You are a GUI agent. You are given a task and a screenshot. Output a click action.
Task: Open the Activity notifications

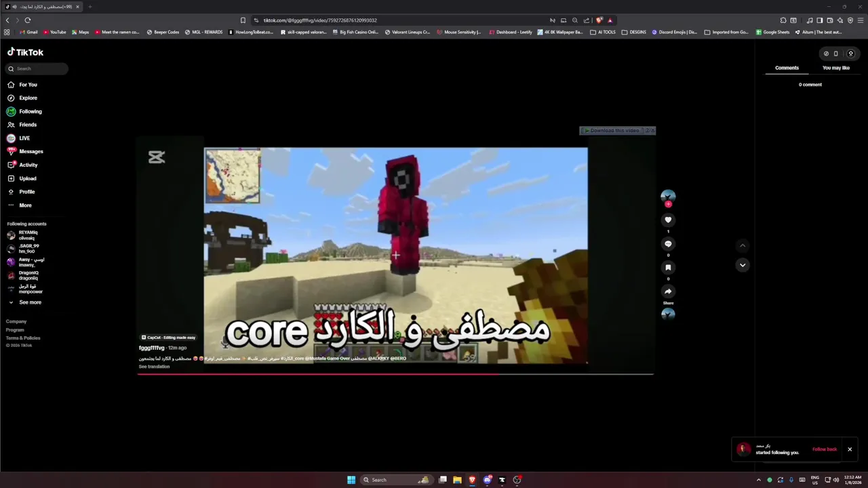tap(22, 165)
